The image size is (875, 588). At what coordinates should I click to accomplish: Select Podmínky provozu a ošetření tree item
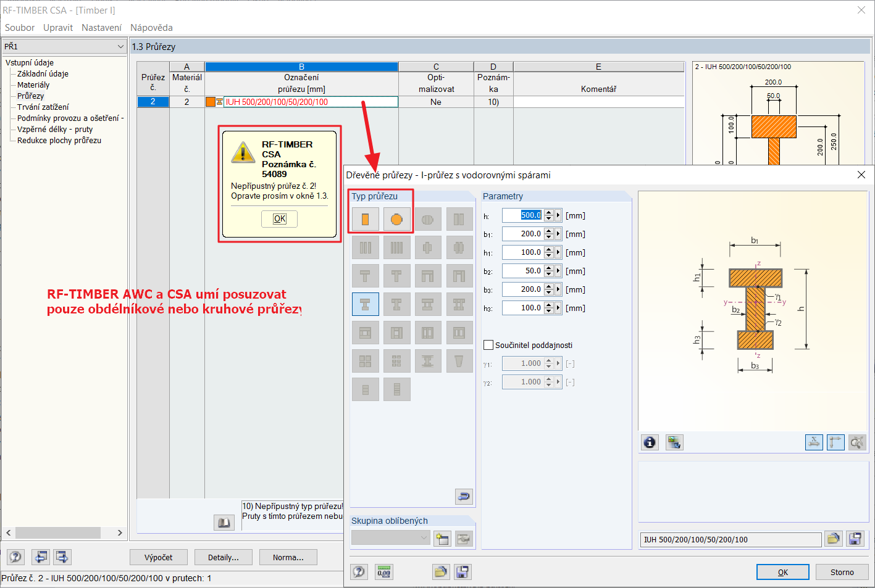70,118
